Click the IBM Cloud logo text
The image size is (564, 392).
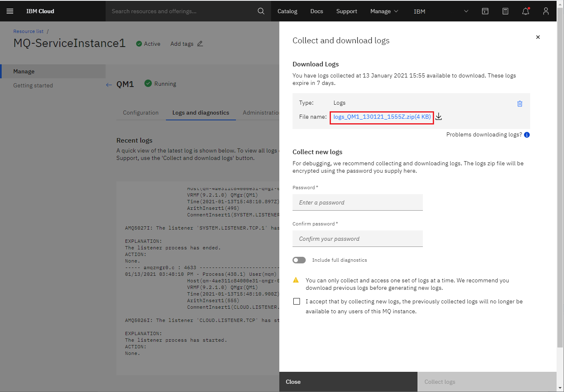click(40, 11)
